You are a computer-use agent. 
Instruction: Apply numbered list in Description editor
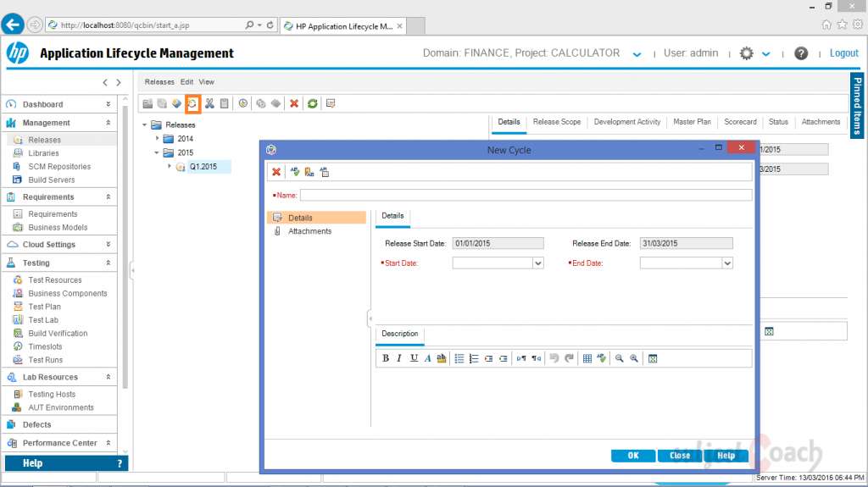[x=474, y=358]
